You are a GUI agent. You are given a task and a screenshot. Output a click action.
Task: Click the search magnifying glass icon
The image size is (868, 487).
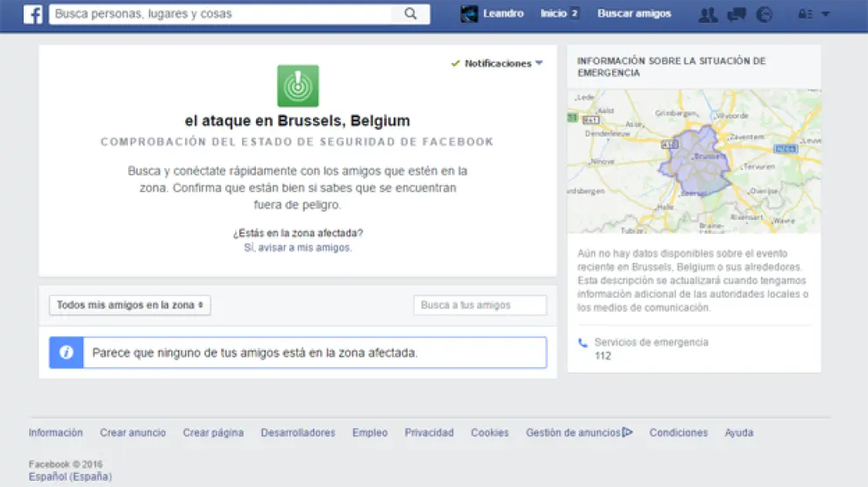point(410,14)
